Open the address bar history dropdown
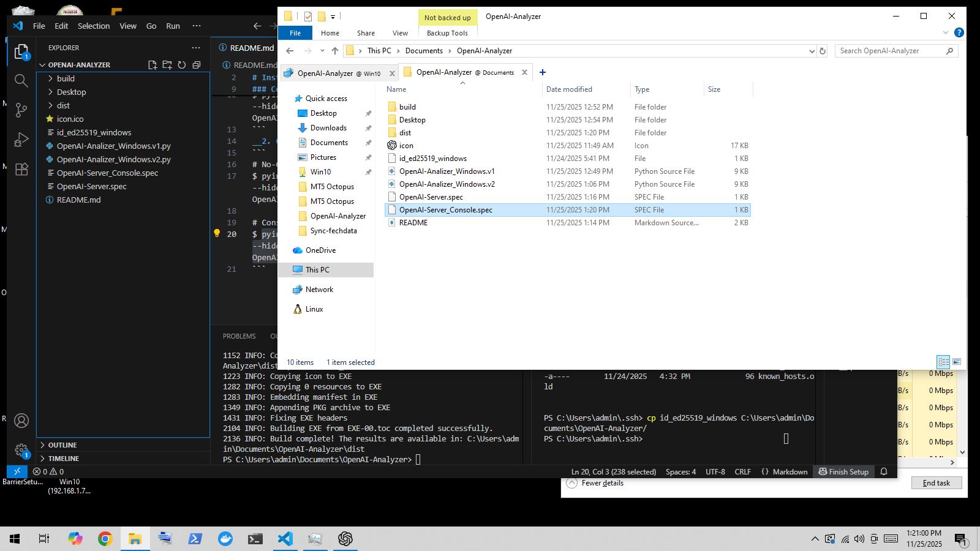This screenshot has width=980, height=551. 812,51
